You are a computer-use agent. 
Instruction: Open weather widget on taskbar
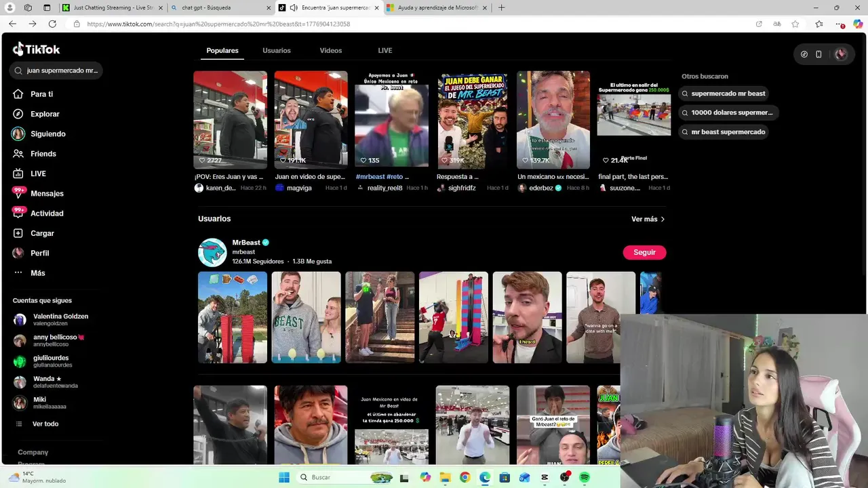click(x=37, y=477)
